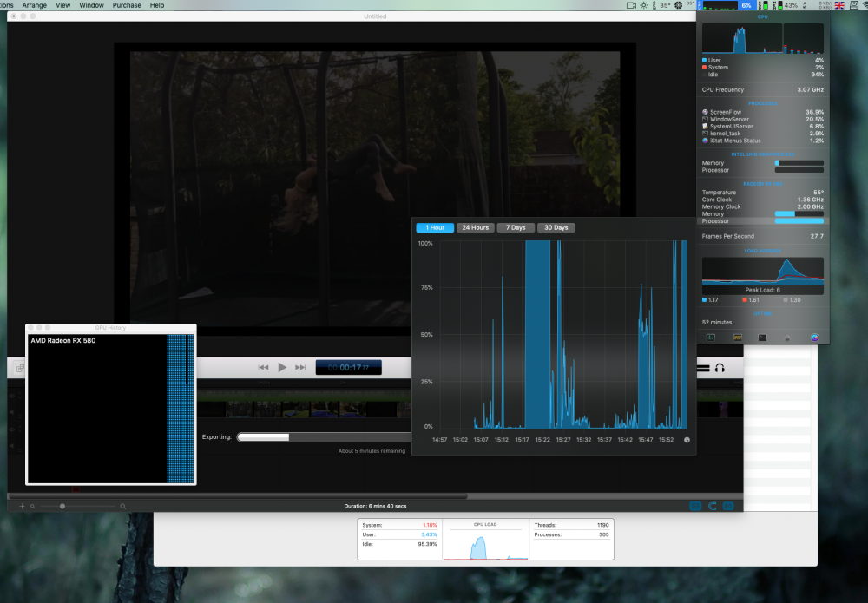Select the iStat Menus Status process row
This screenshot has width=868, height=603.
click(762, 141)
